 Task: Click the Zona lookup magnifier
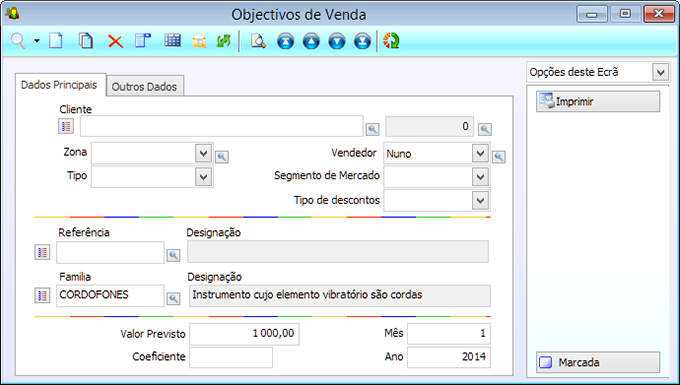222,157
